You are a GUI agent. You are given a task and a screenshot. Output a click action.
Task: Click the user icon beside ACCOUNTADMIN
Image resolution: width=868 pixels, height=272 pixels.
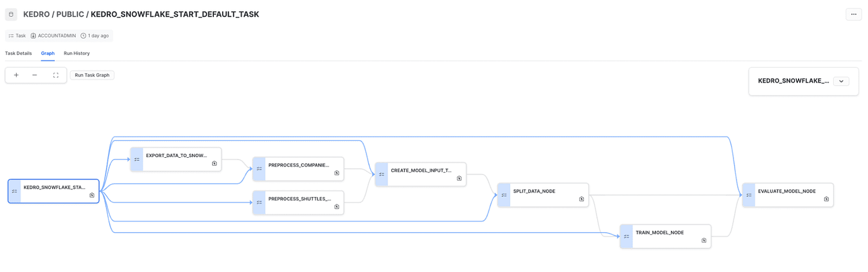click(x=33, y=36)
